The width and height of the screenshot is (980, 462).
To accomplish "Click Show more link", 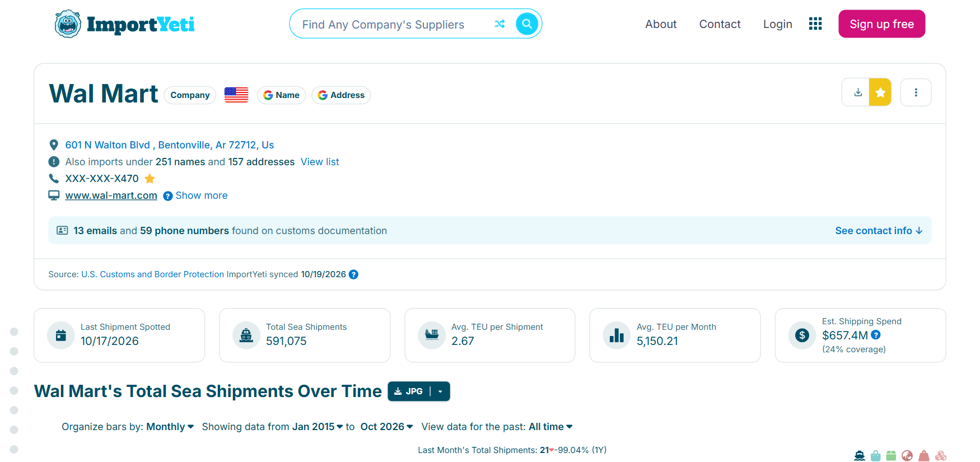I will [202, 195].
